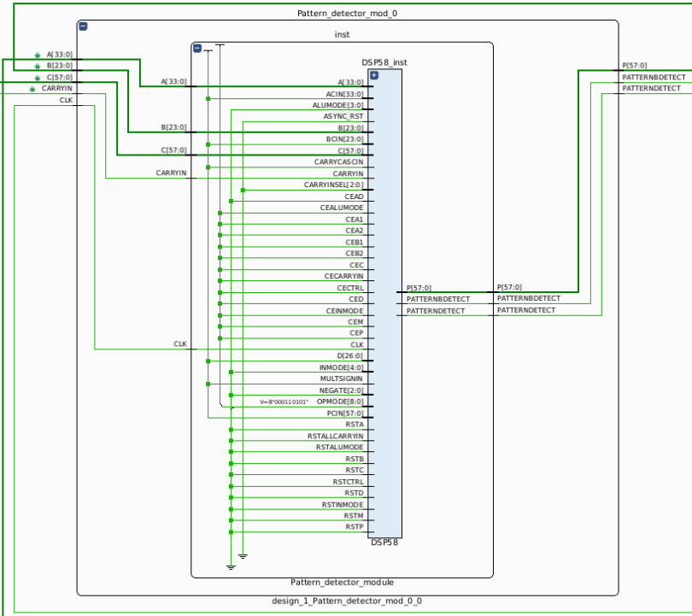The width and height of the screenshot is (692, 616).
Task: Click the INMODE[4:0] pin on DSP58
Action: tap(340, 367)
